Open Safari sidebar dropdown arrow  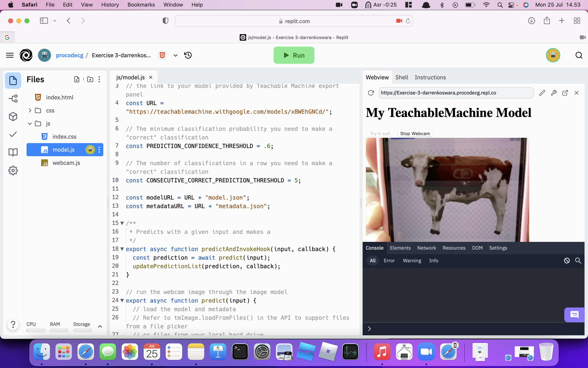click(55, 21)
